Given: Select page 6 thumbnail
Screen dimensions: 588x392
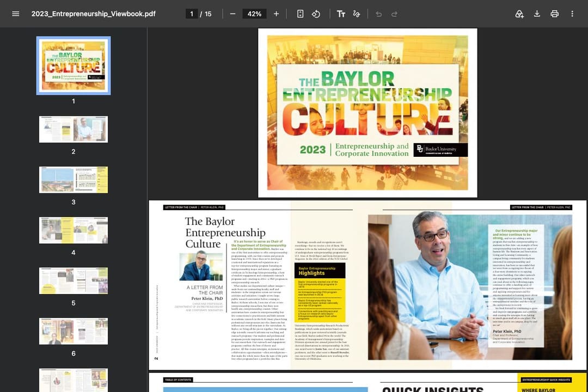Looking at the screenshot, I should point(73,331).
